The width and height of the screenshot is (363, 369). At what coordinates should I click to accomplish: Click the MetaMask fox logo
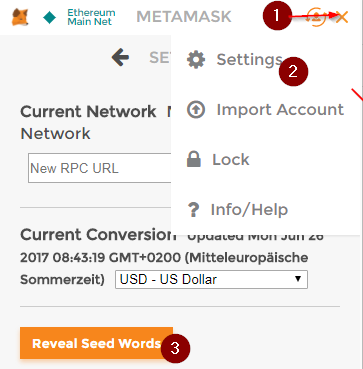(20, 17)
